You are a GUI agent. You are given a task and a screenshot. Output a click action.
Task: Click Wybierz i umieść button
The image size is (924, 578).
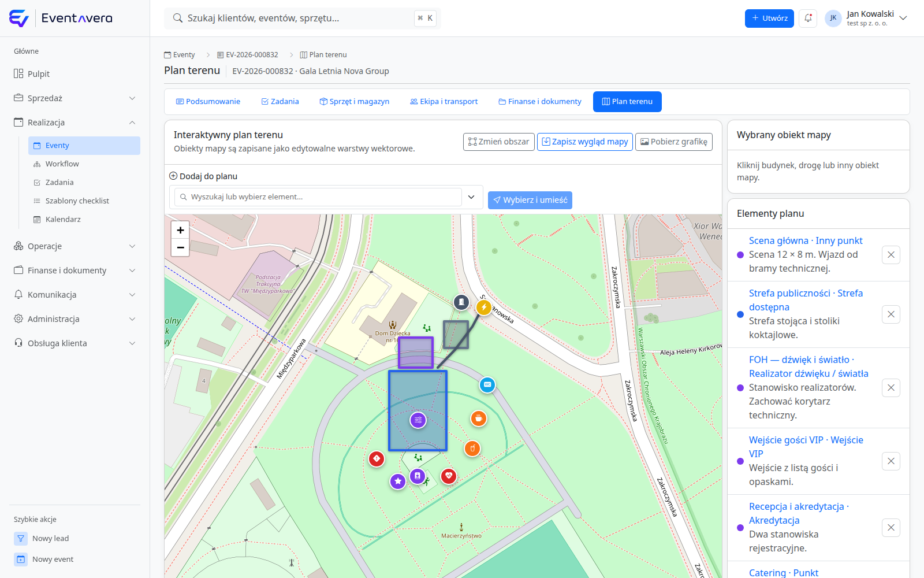[530, 200]
